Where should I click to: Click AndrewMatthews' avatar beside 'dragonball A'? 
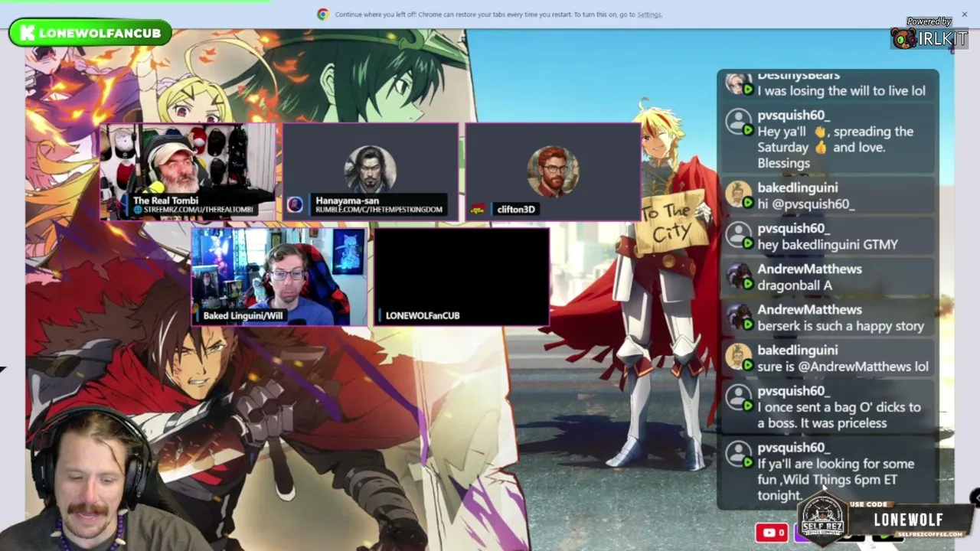click(739, 276)
